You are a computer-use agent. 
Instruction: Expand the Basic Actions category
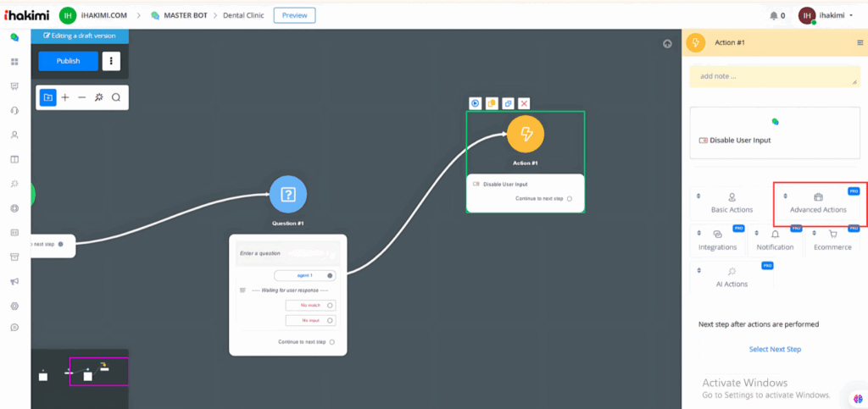tap(731, 203)
